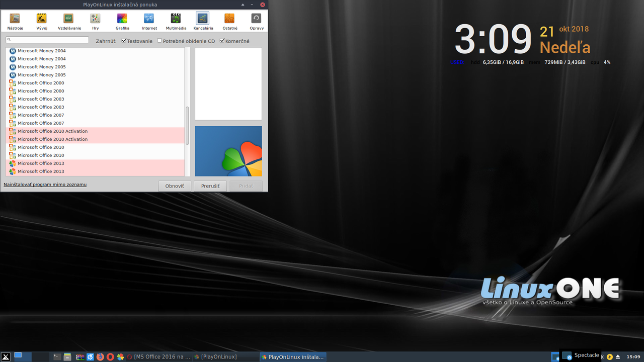
Task: Open the Grafika category
Action: (x=122, y=22)
